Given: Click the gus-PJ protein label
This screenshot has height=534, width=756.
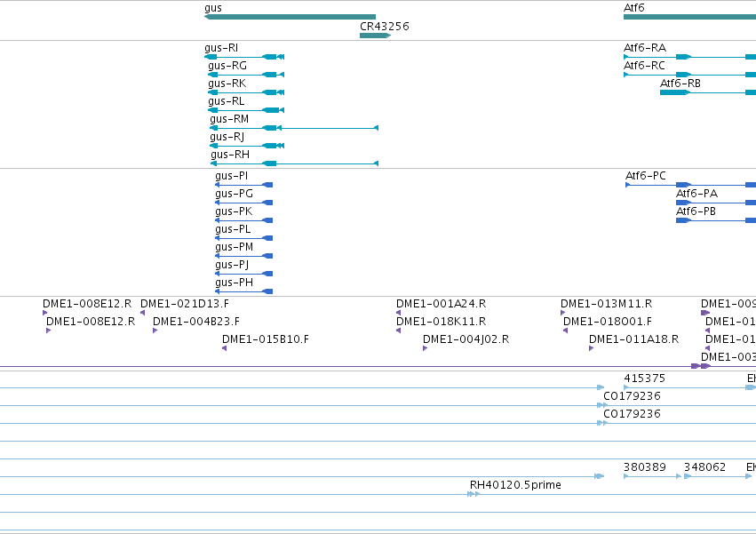Looking at the screenshot, I should pos(232,266).
